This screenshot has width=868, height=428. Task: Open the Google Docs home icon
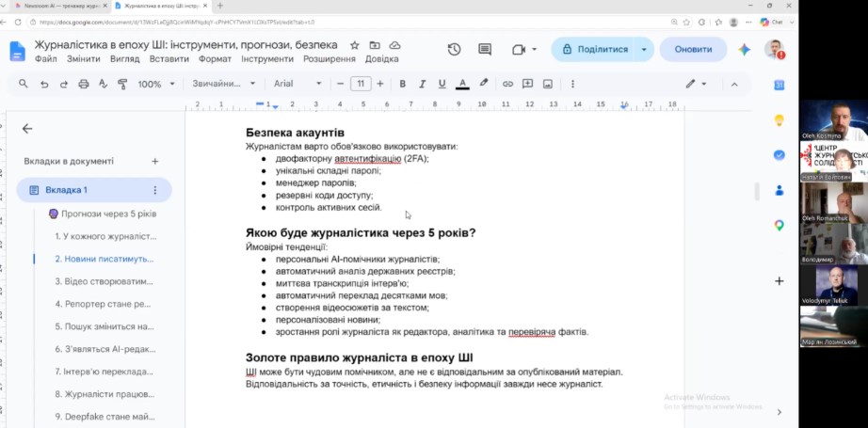point(17,51)
